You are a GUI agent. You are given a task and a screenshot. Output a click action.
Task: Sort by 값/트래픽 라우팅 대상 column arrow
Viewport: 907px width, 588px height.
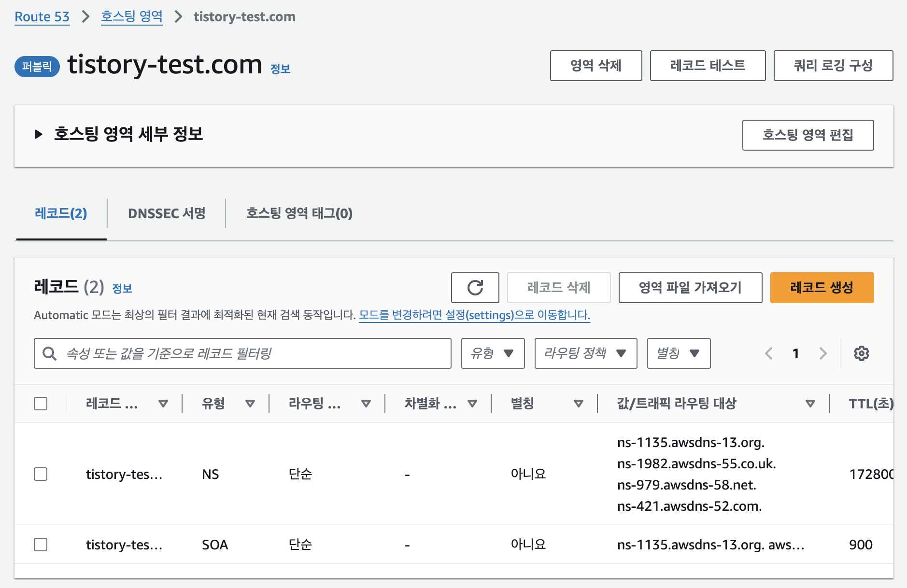pyautogui.click(x=810, y=404)
